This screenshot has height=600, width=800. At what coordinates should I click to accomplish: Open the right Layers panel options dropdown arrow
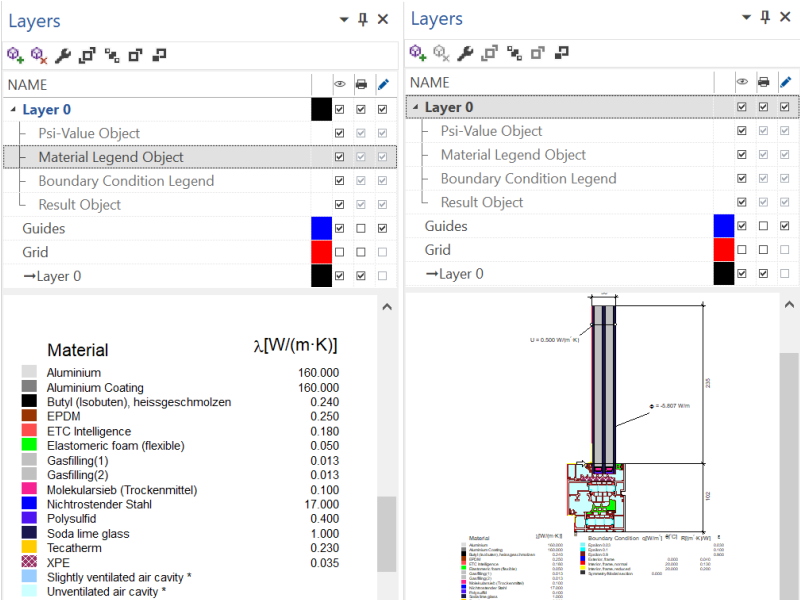(x=746, y=17)
